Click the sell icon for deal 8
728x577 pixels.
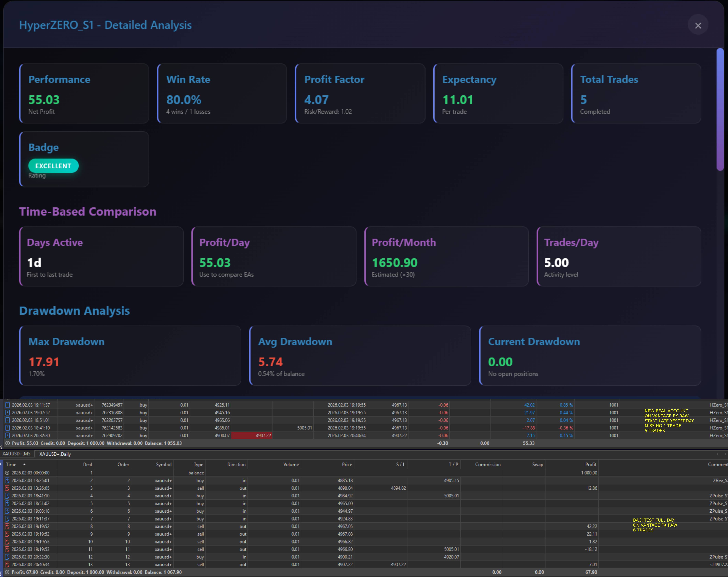[7, 526]
